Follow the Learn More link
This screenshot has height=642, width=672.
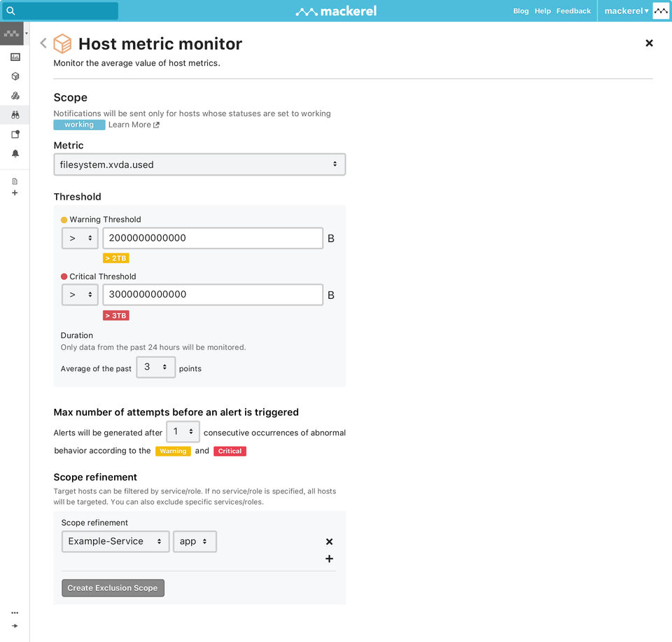[134, 125]
